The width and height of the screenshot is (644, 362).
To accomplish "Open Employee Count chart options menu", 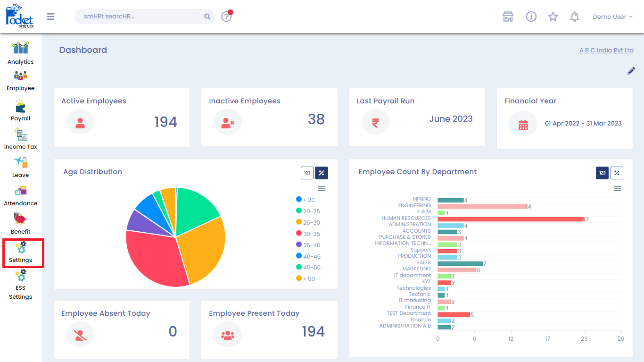I will point(617,189).
